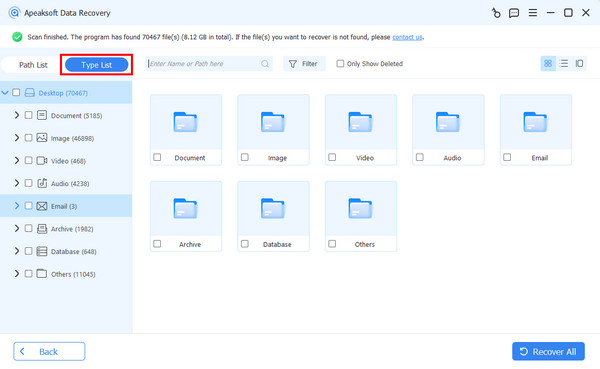Go Back to previous screen
This screenshot has height=369, width=600.
49,351
